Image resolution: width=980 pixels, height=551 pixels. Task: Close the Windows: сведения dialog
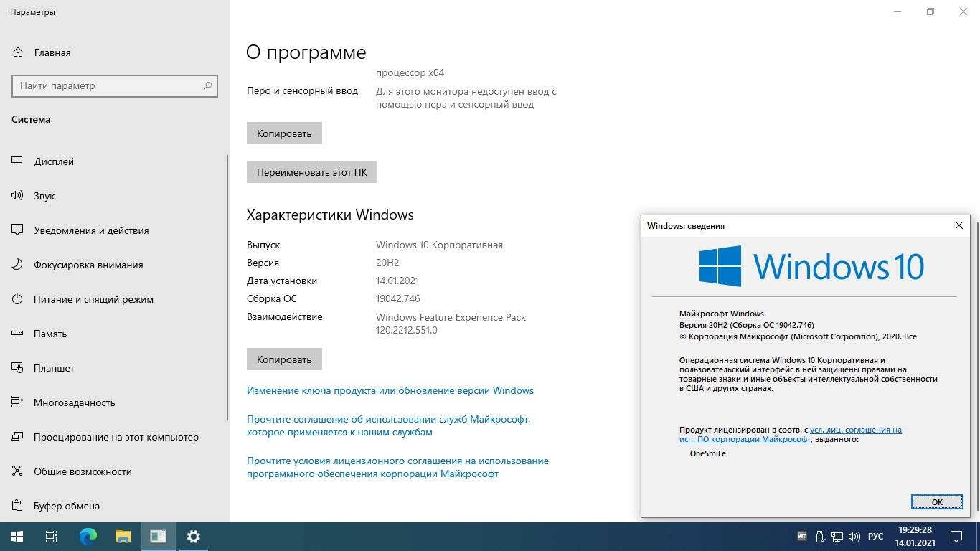click(958, 225)
